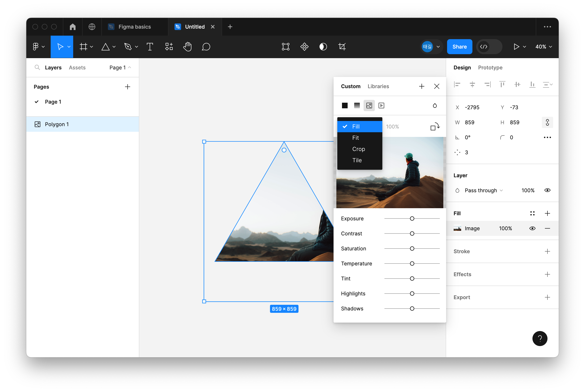The height and width of the screenshot is (392, 585).
Task: Select the Text tool
Action: pyautogui.click(x=150, y=47)
